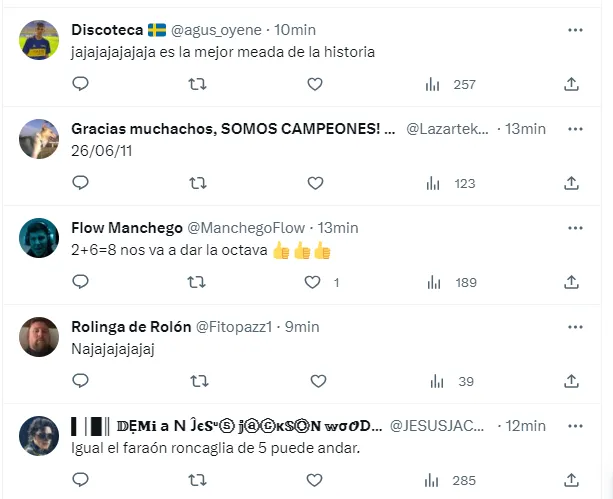Reply to Discoteca's tweet
This screenshot has width=613, height=499.
pos(81,85)
